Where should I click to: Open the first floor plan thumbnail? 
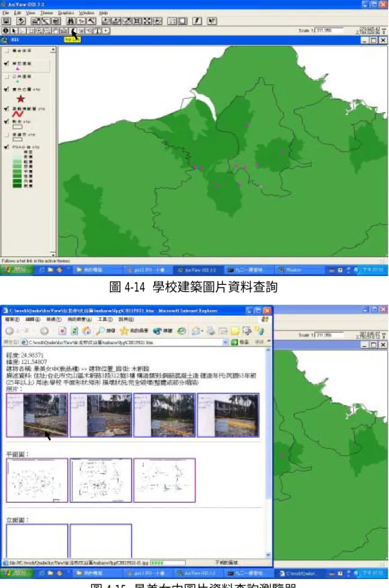tap(37, 480)
